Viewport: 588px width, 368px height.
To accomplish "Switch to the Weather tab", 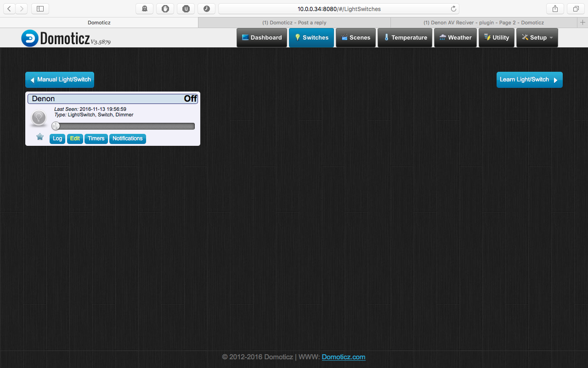I will pyautogui.click(x=456, y=38).
